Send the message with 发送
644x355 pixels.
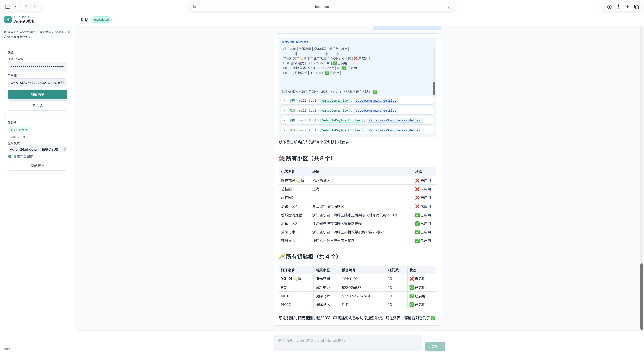click(435, 347)
